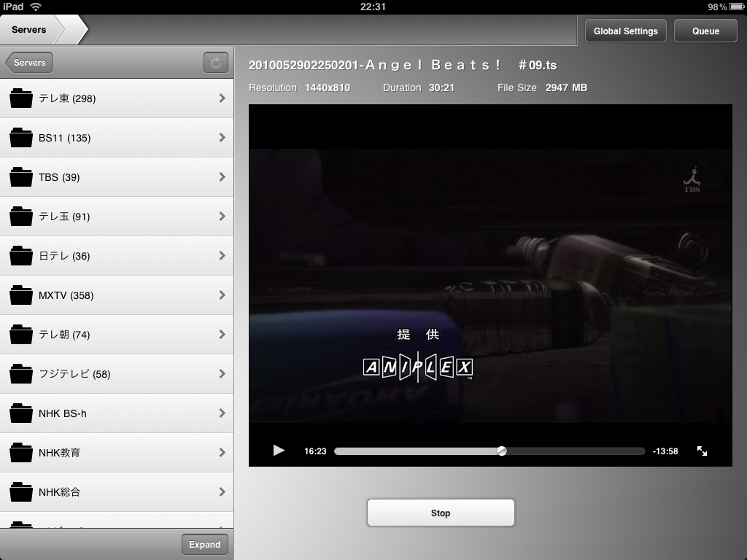Enter fullscreen with the expand arrows icon
747x560 pixels.
pyautogui.click(x=702, y=451)
